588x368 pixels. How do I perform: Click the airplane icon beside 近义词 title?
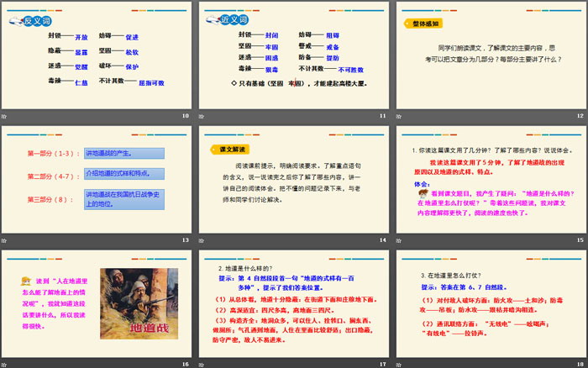click(213, 20)
